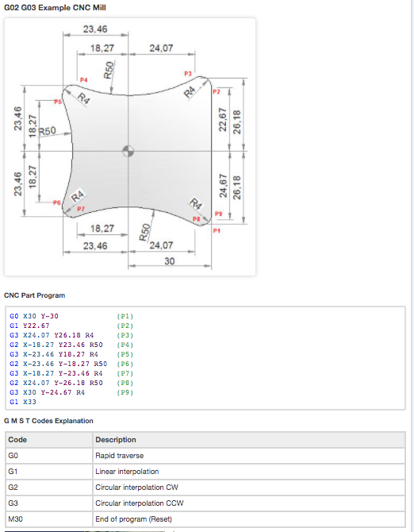Click the P3 label in the diagram
The image size is (414, 532).
click(x=188, y=74)
